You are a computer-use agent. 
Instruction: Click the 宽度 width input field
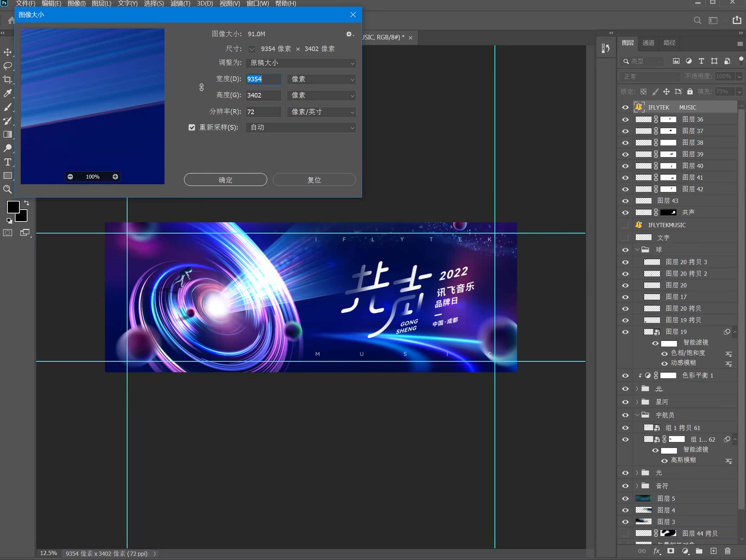click(263, 79)
